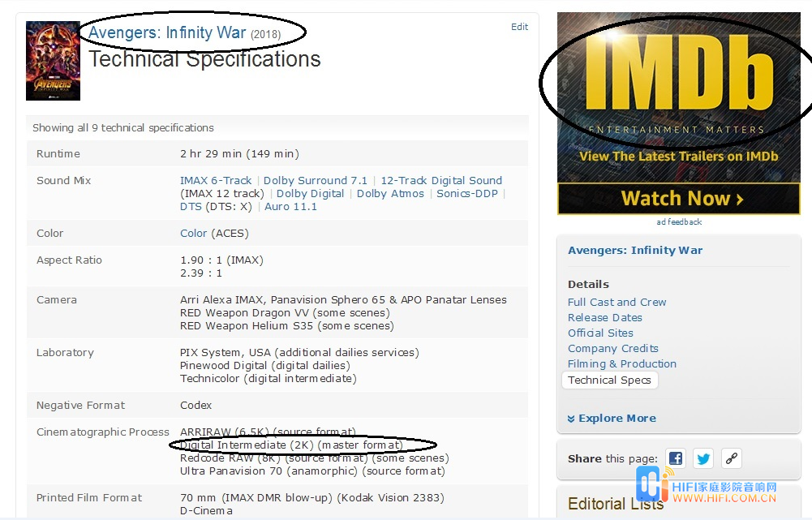Click the Editorial Lists heading
Screen dimensions: 812x520
[x=615, y=504]
